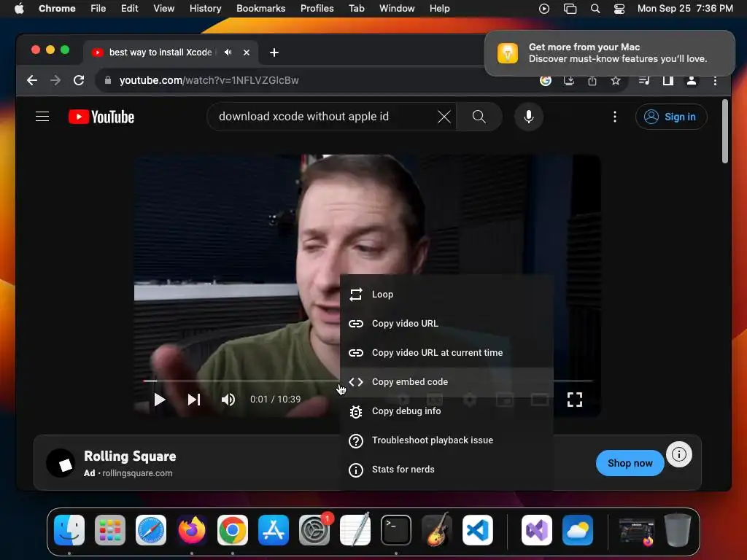The height and width of the screenshot is (560, 747).
Task: Select Copy embed code option
Action: click(446, 382)
